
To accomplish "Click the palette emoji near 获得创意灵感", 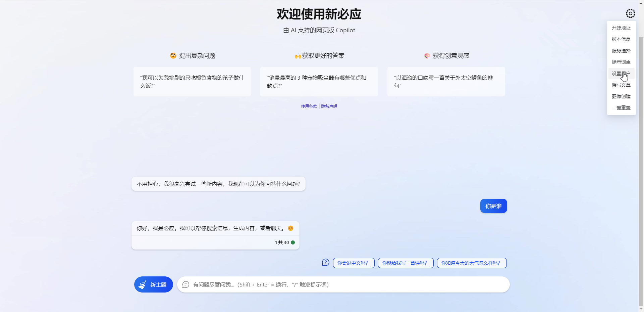I will (427, 55).
